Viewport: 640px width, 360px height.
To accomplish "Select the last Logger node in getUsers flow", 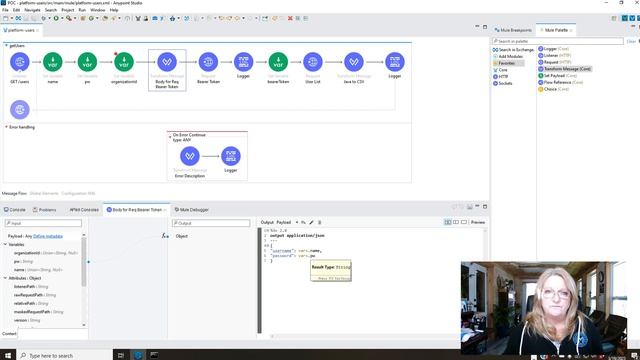I will click(395, 62).
